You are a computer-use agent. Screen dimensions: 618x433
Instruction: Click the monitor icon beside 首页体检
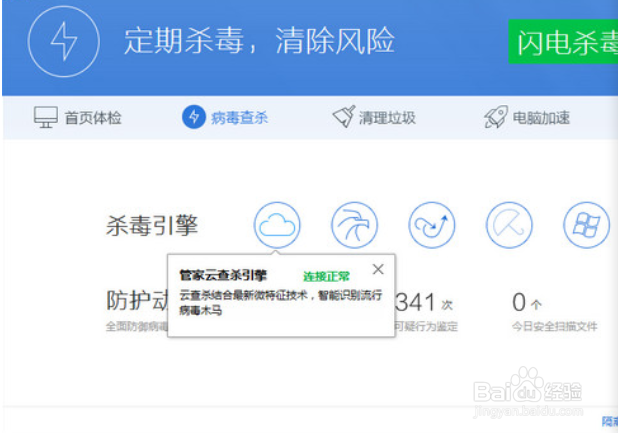[x=46, y=117]
